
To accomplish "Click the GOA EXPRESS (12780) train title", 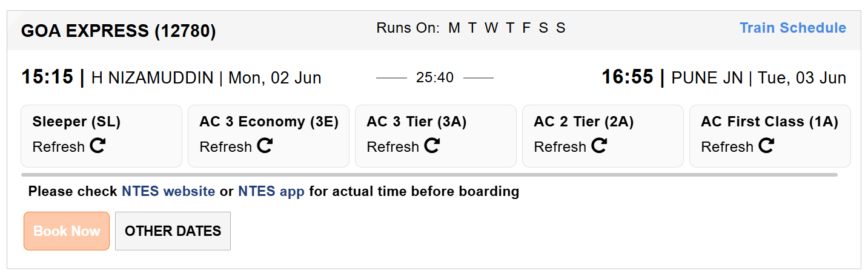I will tap(119, 31).
